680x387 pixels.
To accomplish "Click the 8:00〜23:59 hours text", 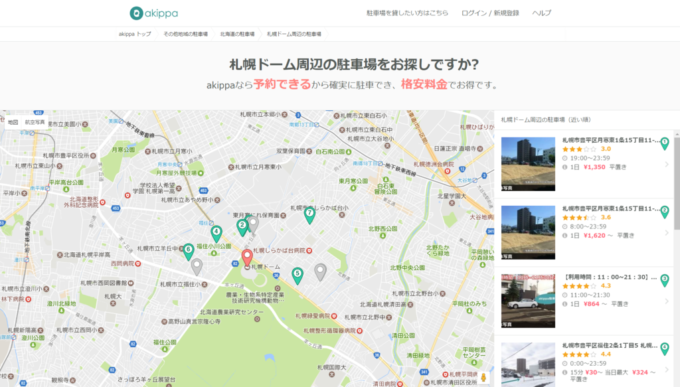I will [x=588, y=226].
